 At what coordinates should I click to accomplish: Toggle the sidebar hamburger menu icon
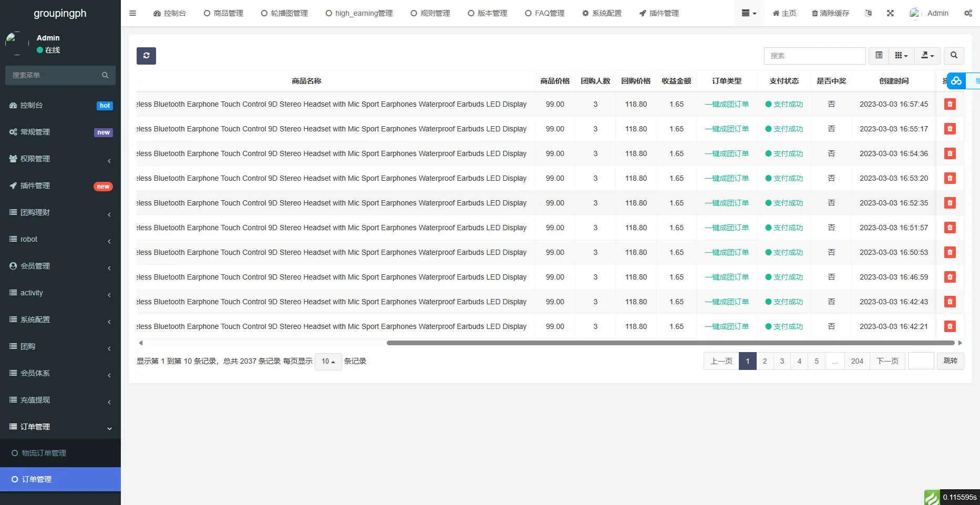tap(132, 13)
